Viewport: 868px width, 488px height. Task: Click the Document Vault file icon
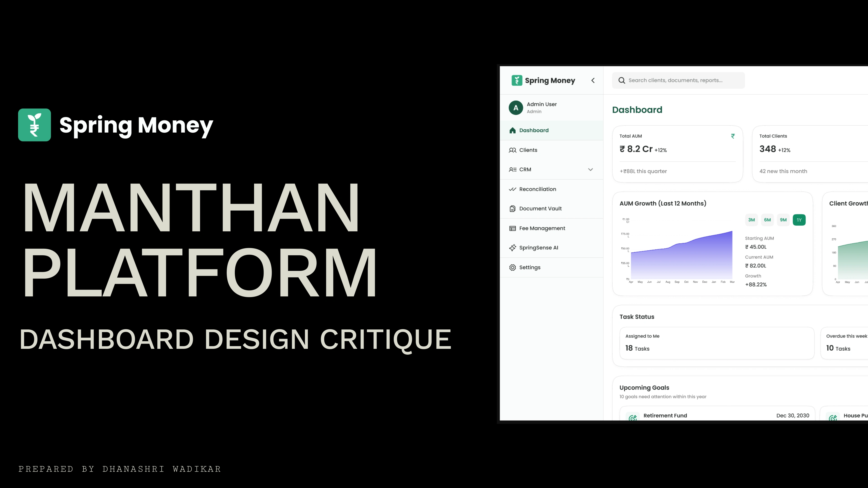(x=512, y=209)
